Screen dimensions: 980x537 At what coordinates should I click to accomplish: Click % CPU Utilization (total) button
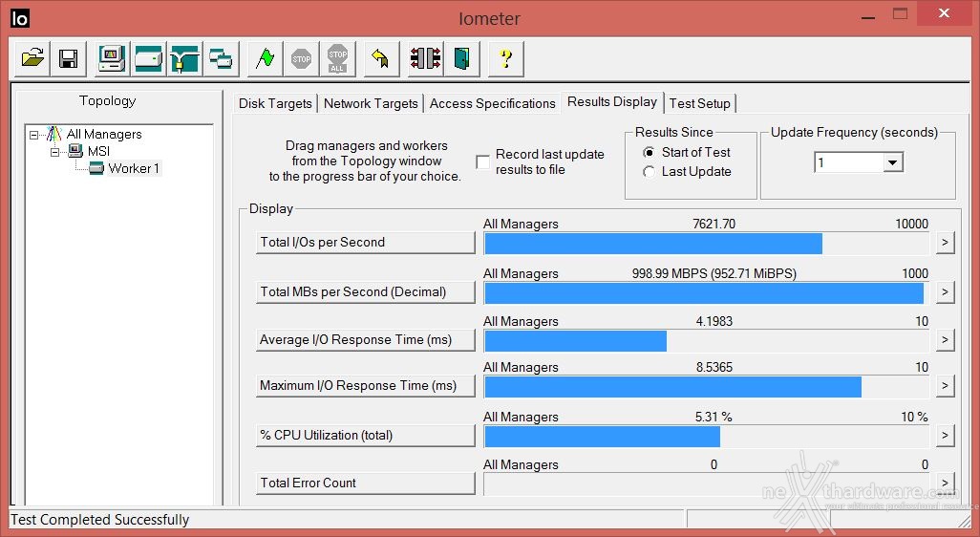[x=366, y=435]
